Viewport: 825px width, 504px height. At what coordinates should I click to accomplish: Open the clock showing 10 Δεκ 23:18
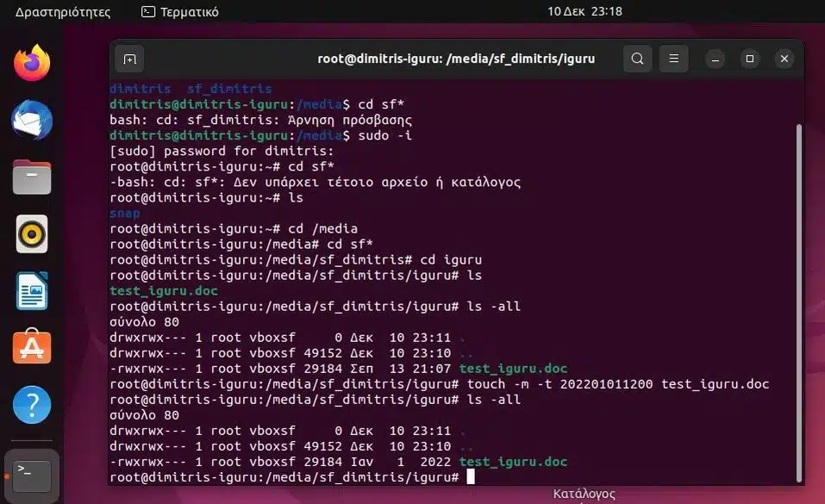tap(584, 11)
